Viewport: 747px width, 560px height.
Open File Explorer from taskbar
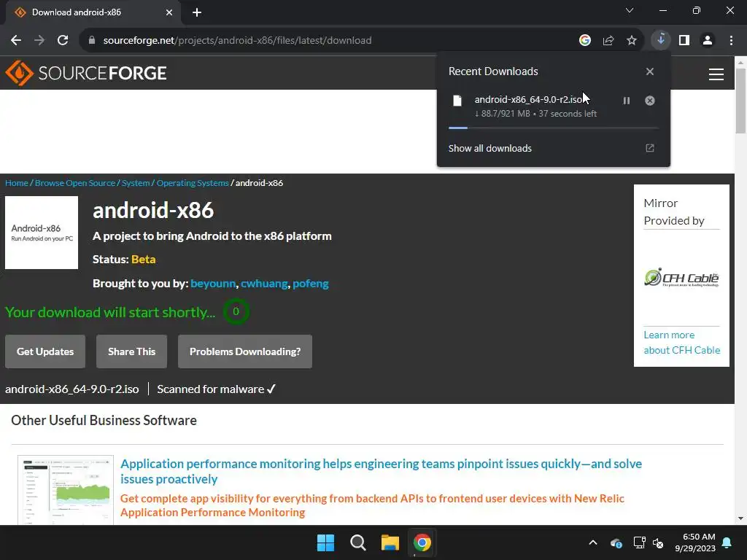(390, 542)
